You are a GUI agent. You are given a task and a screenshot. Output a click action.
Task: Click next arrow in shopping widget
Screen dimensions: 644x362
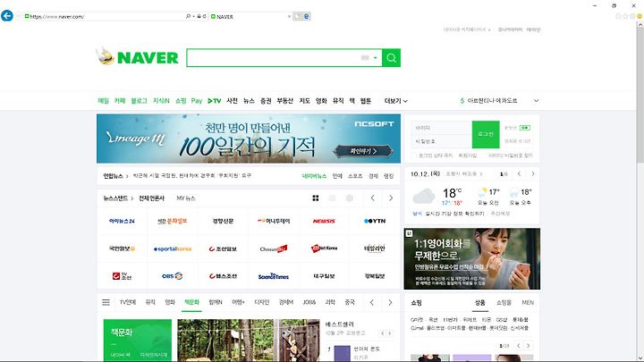pos(529,346)
